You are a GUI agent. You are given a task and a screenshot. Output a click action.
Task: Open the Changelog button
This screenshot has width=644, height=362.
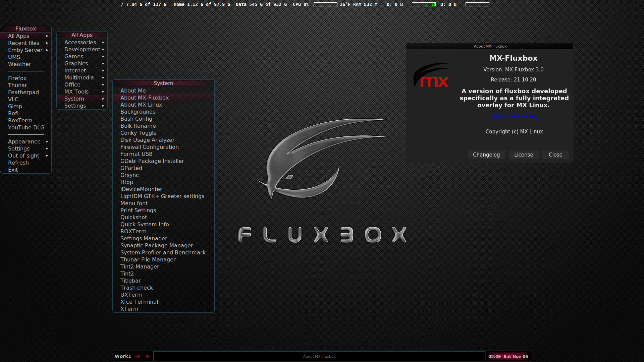(486, 155)
